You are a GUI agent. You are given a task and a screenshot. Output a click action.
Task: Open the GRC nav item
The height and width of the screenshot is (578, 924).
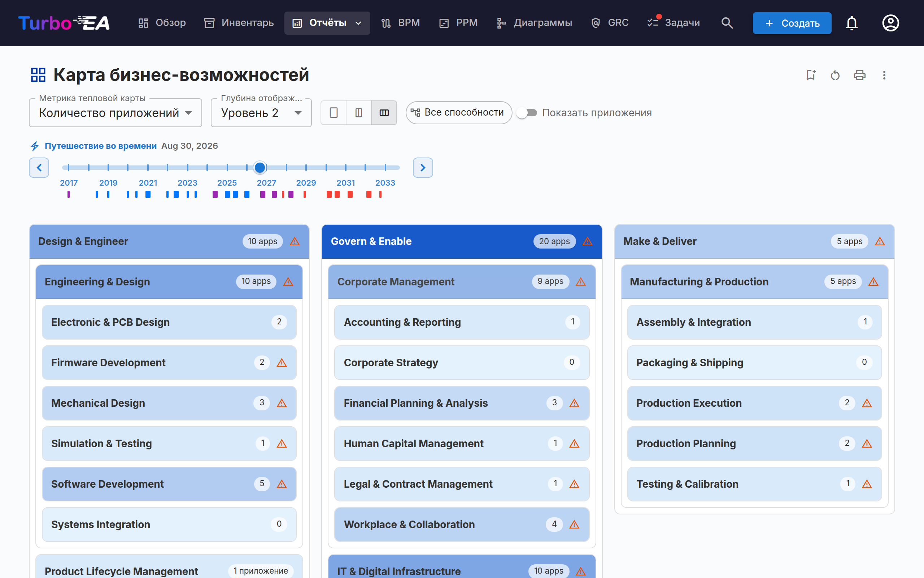tap(610, 23)
